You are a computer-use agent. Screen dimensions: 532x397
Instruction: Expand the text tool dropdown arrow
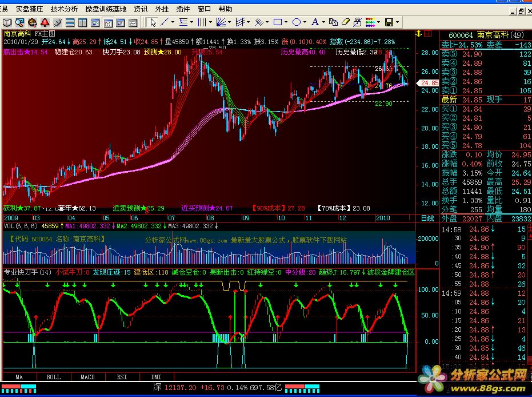tap(323, 22)
